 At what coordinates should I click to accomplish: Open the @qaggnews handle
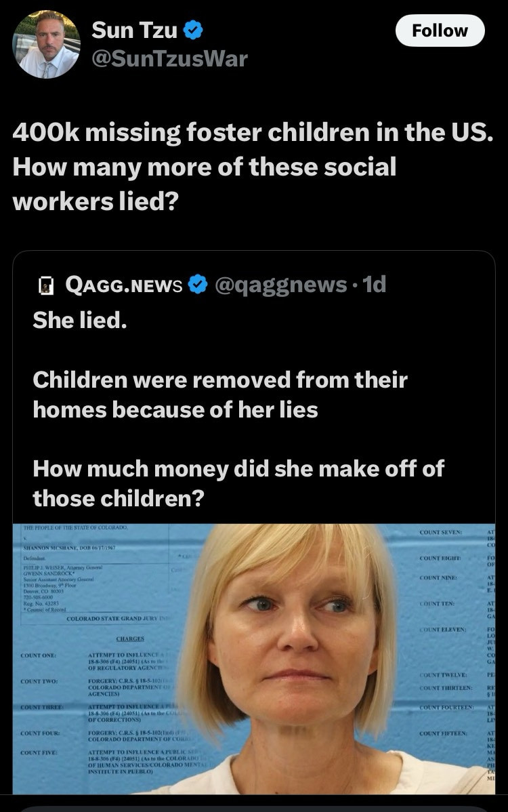281,285
